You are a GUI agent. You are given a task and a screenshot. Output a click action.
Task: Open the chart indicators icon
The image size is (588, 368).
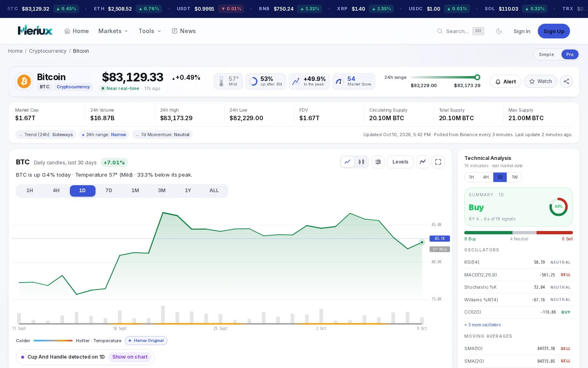(x=423, y=162)
